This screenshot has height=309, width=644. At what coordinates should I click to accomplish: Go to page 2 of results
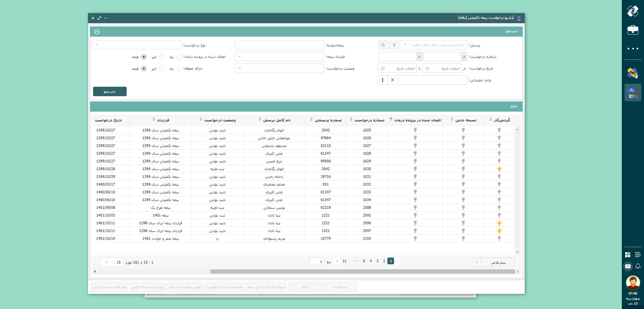(x=384, y=261)
